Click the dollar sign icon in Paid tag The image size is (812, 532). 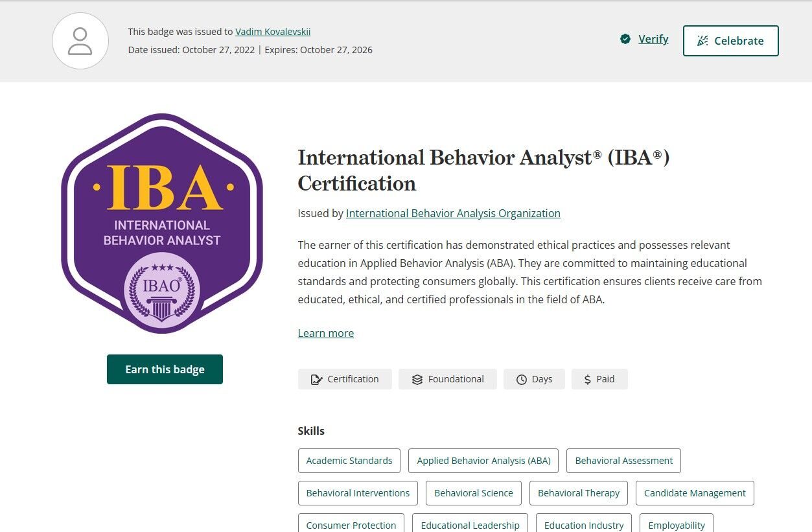pyautogui.click(x=588, y=380)
